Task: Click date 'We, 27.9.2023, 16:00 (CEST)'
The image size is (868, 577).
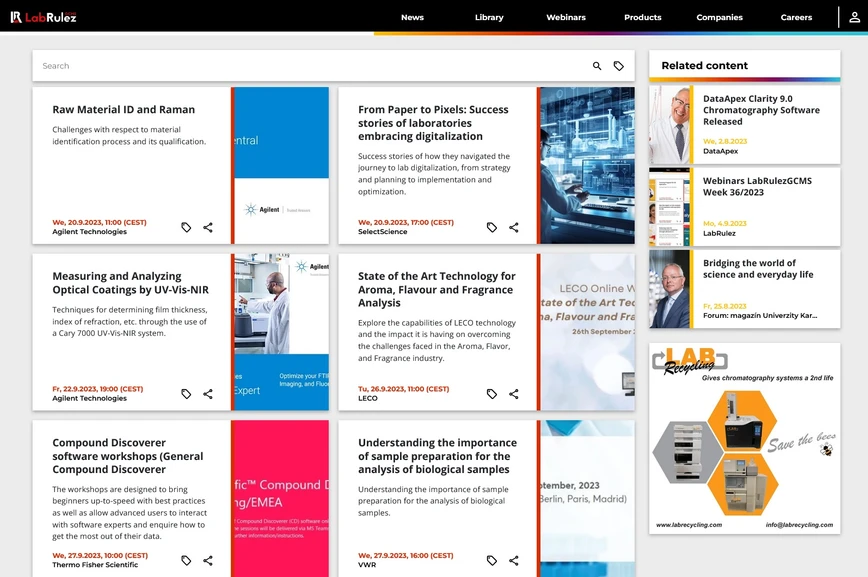Action: pyautogui.click(x=406, y=555)
